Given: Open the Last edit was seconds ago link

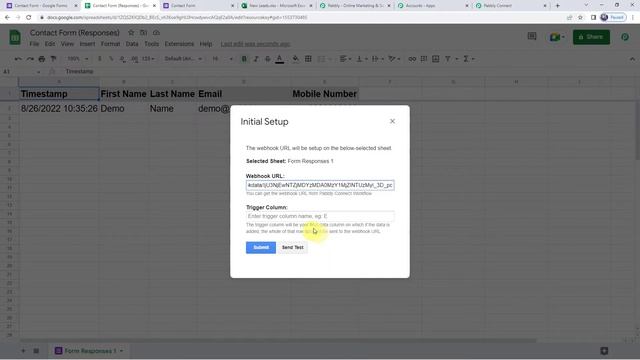Looking at the screenshot, I should click(256, 44).
